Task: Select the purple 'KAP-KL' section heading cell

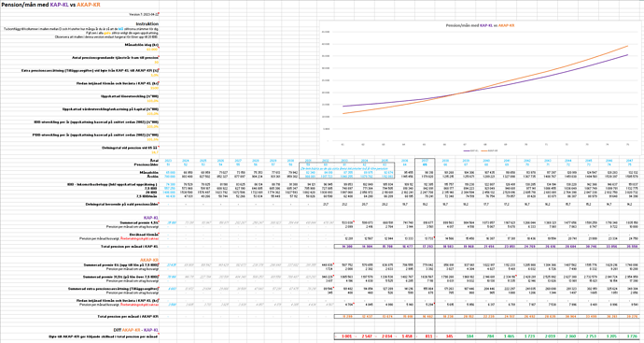Action: pyautogui.click(x=150, y=217)
